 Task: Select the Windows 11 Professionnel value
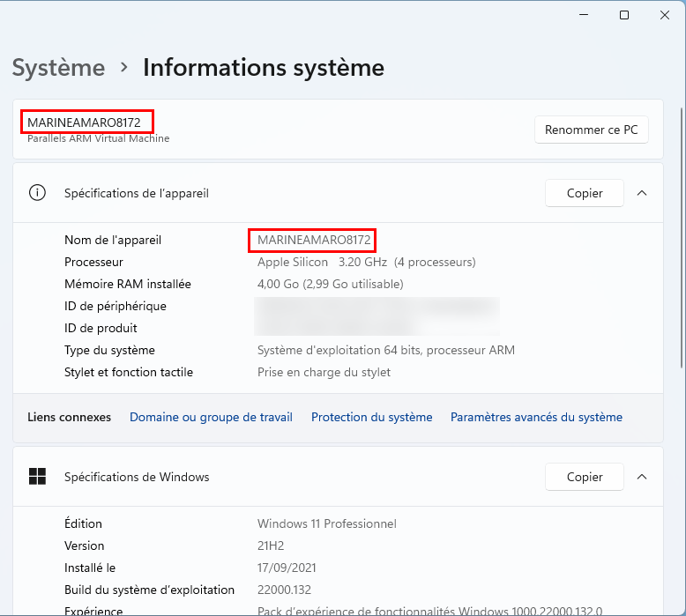pyautogui.click(x=327, y=523)
